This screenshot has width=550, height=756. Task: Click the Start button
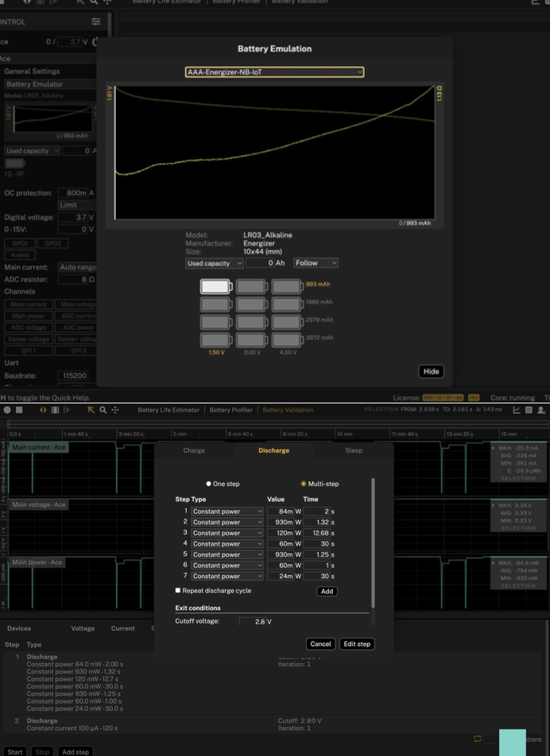(15, 752)
